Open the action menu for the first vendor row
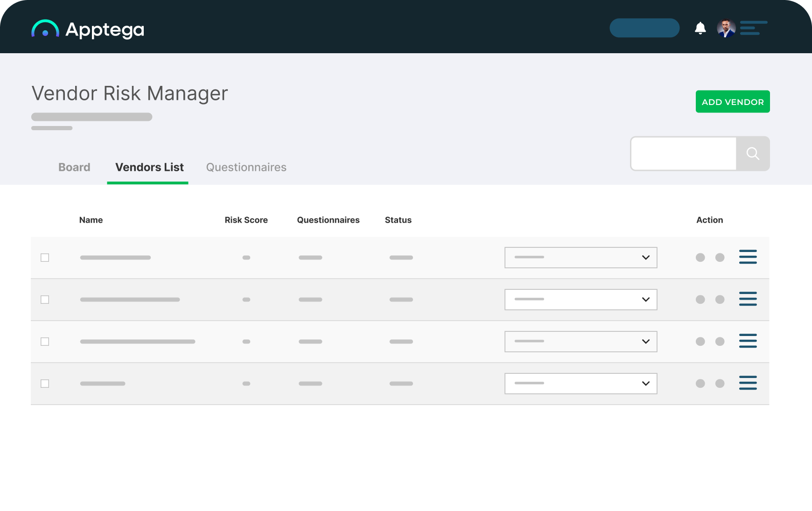 pos(748,257)
